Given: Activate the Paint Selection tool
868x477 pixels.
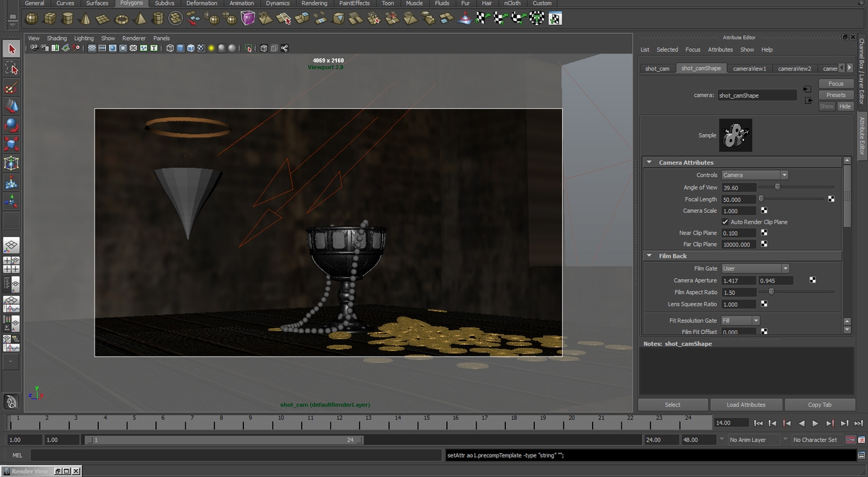Looking at the screenshot, I should click(x=12, y=87).
